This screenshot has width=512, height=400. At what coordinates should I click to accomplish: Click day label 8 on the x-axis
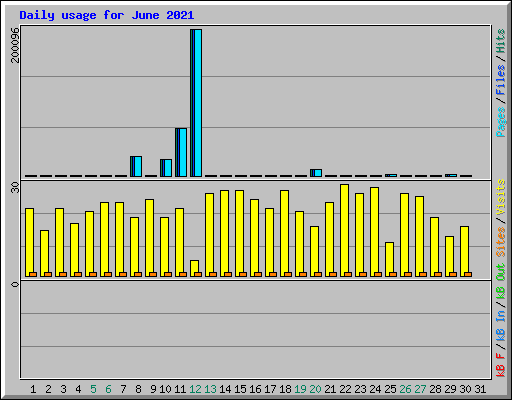pos(138,389)
